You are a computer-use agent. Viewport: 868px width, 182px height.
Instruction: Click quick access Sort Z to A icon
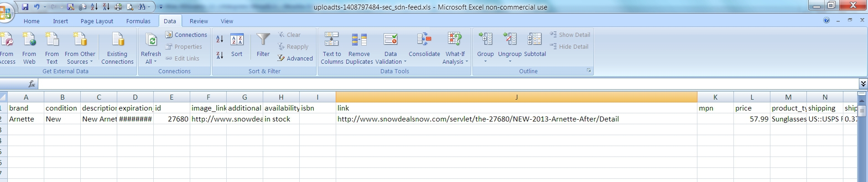click(x=106, y=7)
